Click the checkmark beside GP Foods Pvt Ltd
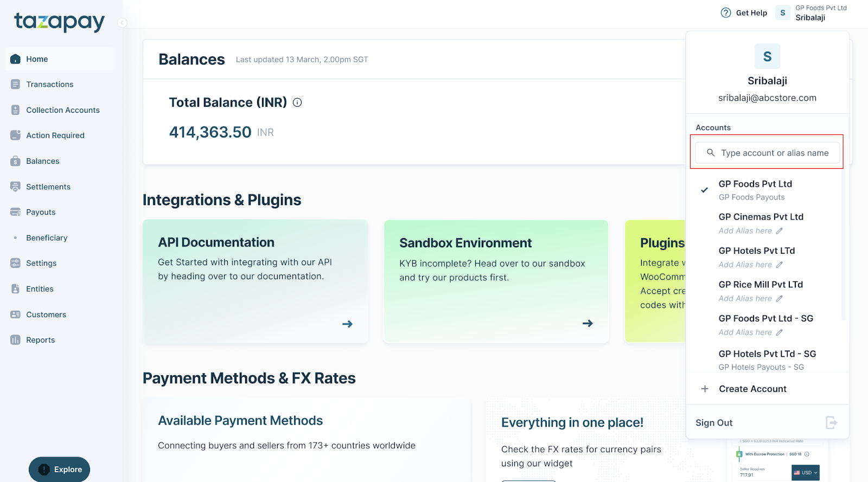Viewport: 868px width, 482px height. click(704, 190)
